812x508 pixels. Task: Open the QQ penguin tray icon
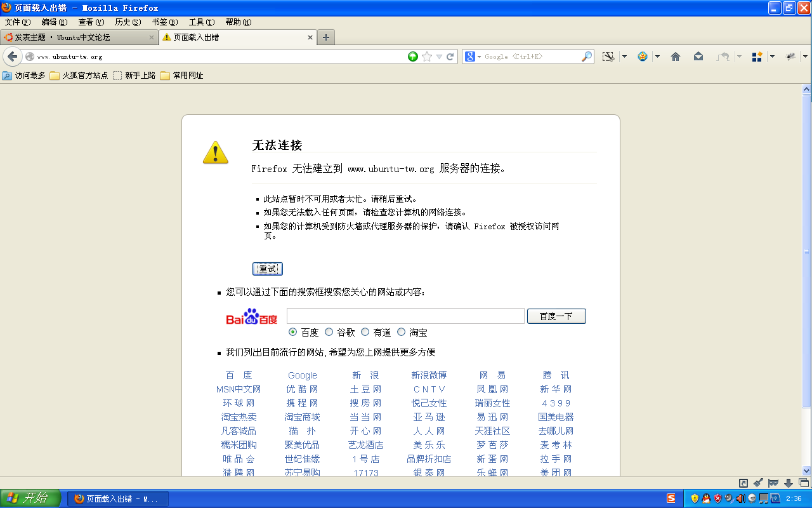pos(706,498)
